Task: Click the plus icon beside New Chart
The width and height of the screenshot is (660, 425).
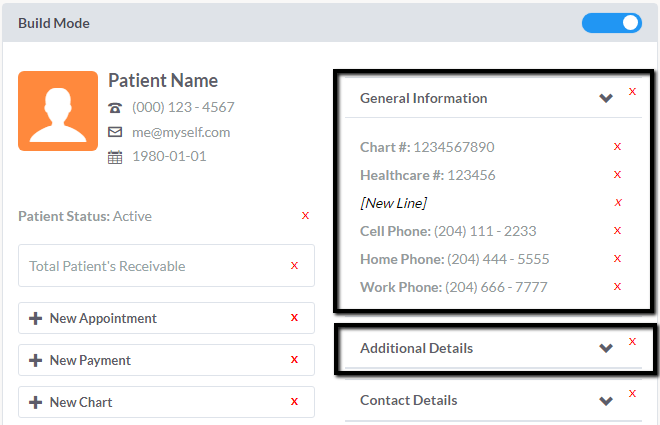Action: [x=35, y=402]
